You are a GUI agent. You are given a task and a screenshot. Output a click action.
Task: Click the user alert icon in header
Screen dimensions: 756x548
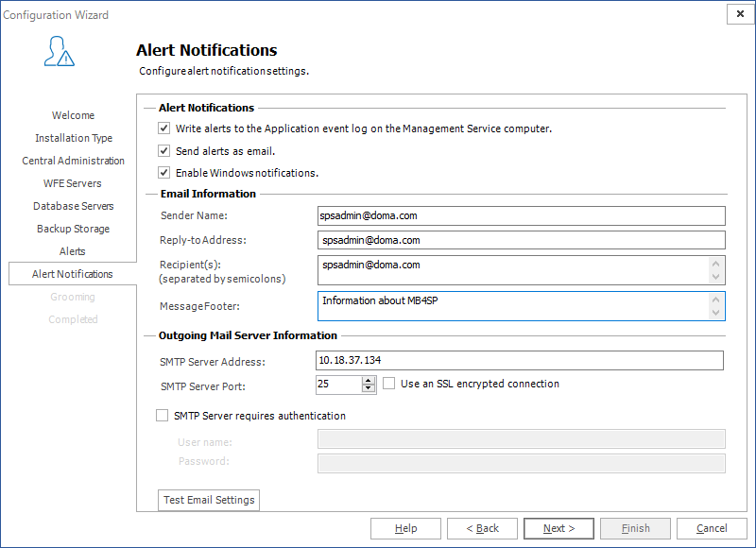click(60, 51)
